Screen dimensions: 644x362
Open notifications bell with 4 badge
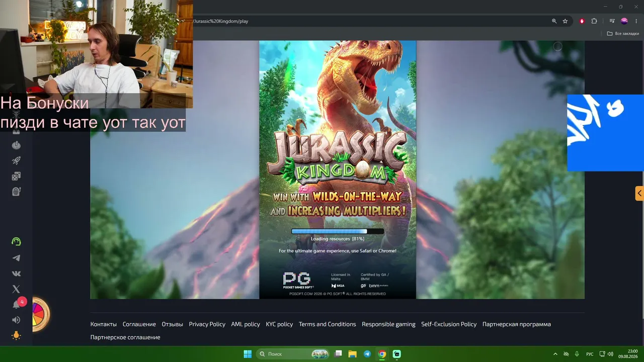[x=17, y=304]
